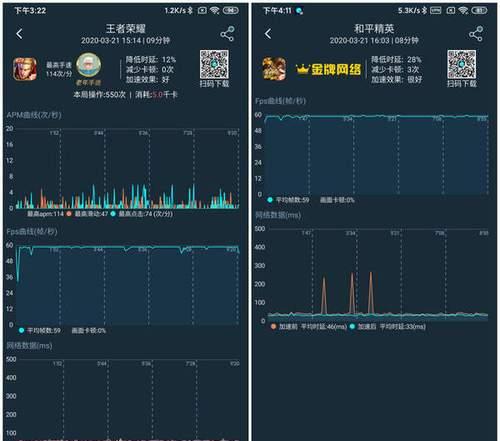The image size is (500, 441).
Task: Tap 最高apm:114 legend label
Action: [45, 214]
